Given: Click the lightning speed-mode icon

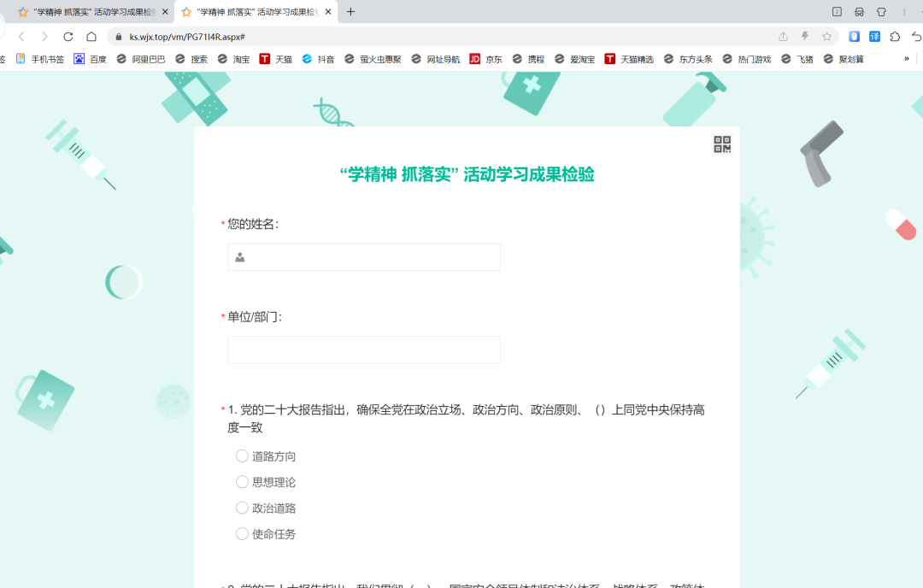Looking at the screenshot, I should [x=804, y=37].
